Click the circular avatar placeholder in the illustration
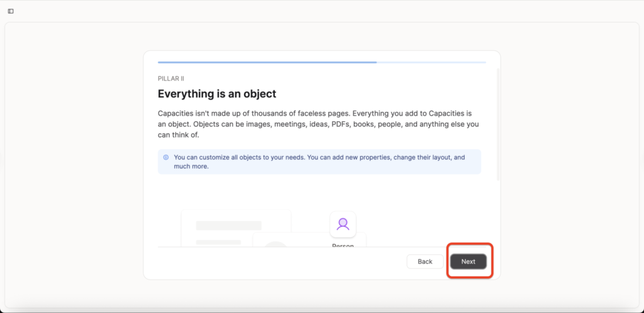The height and width of the screenshot is (313, 644). (x=274, y=244)
